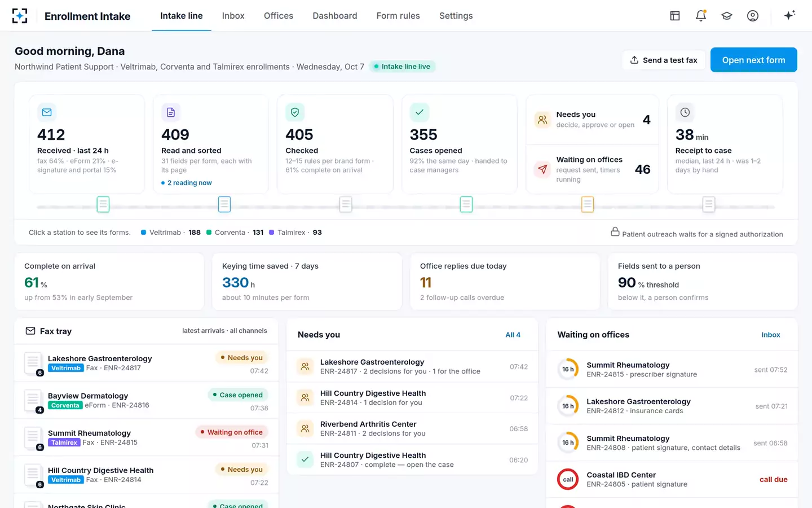Click the eForm page thumbnail for Bayview Dermatology
This screenshot has width=812, height=508.
tap(33, 401)
